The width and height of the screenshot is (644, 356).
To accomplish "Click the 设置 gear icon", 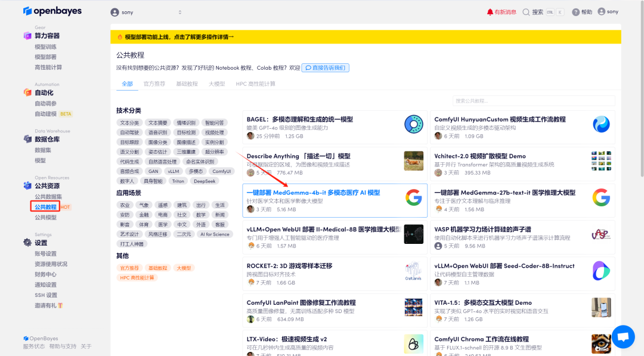I will tap(27, 243).
